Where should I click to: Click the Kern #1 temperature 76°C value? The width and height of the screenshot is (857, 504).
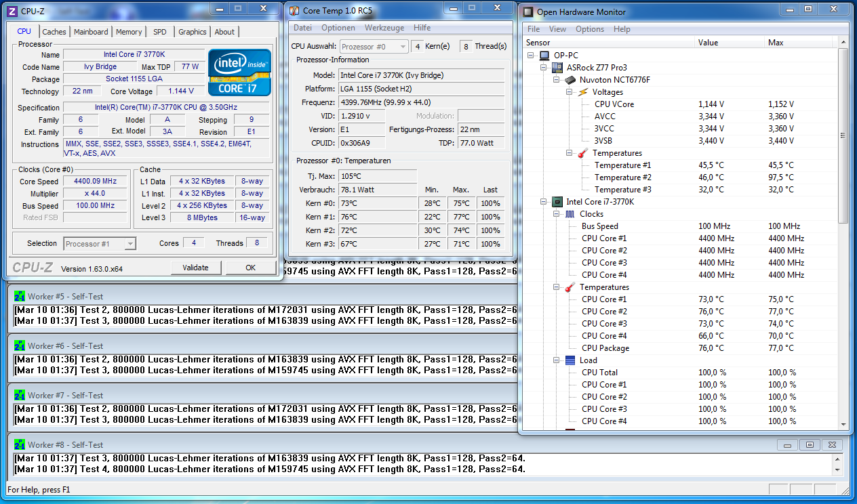pyautogui.click(x=378, y=217)
